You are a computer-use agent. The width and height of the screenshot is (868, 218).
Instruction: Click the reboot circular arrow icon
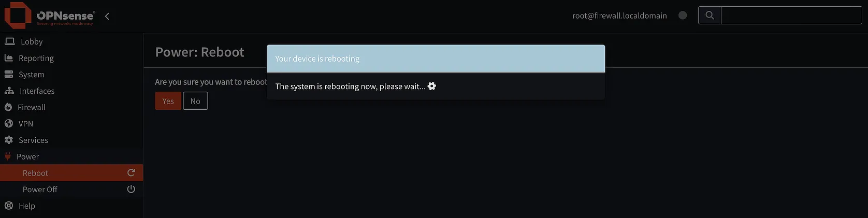131,173
